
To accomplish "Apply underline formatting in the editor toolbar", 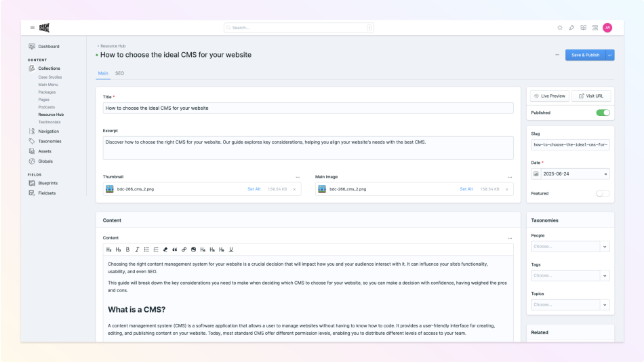I will pos(231,249).
